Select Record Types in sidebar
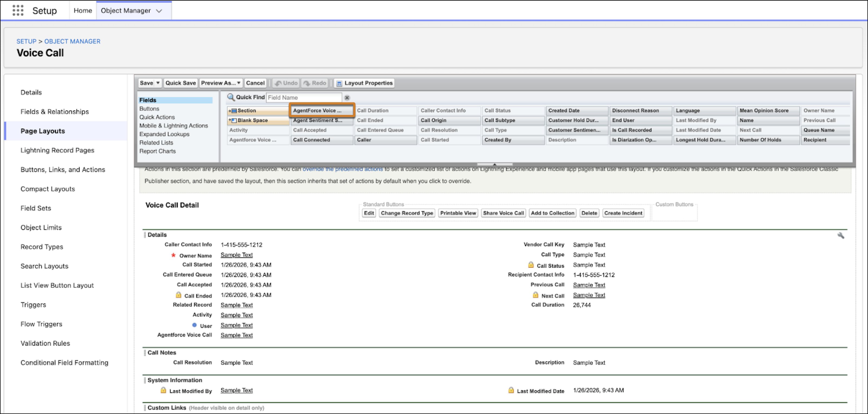 [x=42, y=247]
